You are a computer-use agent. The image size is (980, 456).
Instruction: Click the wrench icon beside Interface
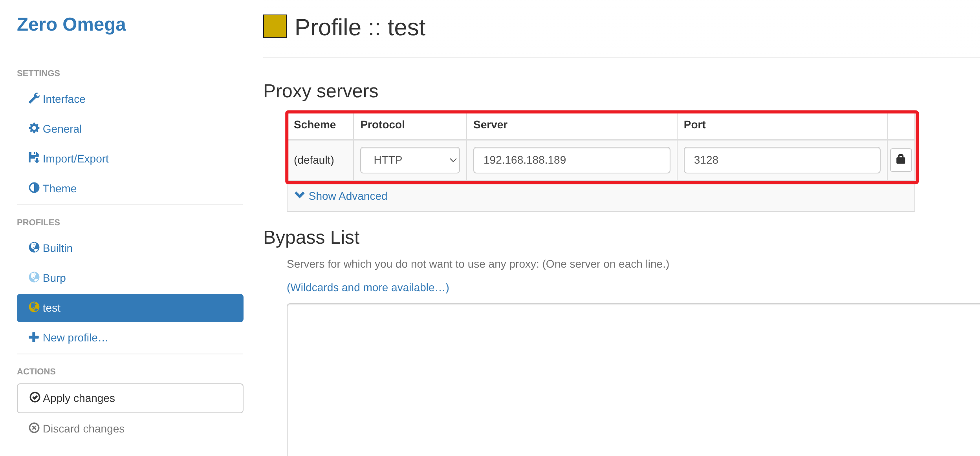pyautogui.click(x=34, y=98)
